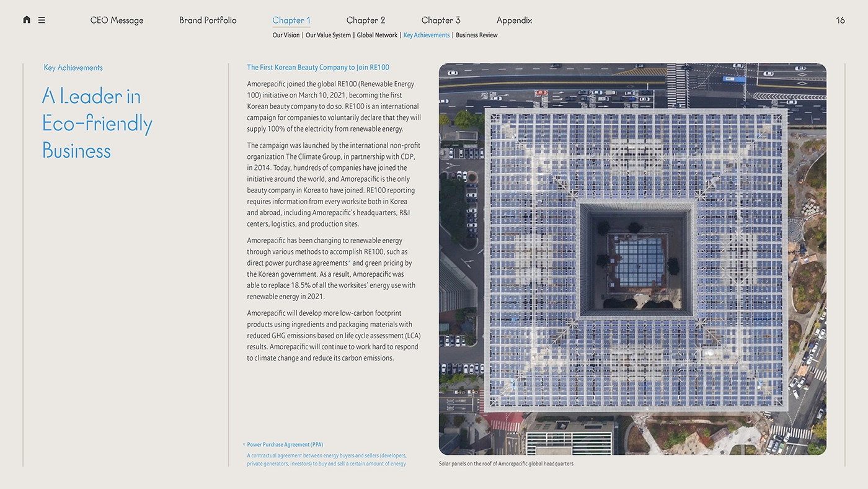The height and width of the screenshot is (489, 868).
Task: Click the home icon
Action: 27,20
